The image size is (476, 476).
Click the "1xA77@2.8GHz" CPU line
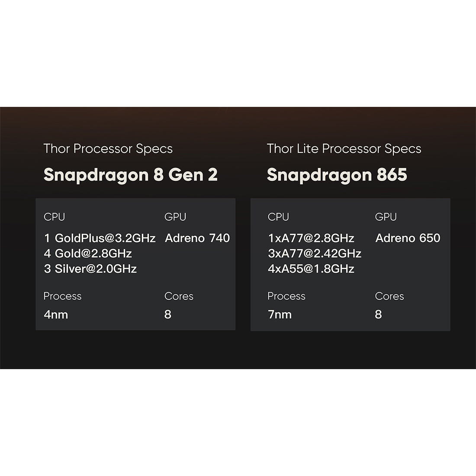(311, 238)
